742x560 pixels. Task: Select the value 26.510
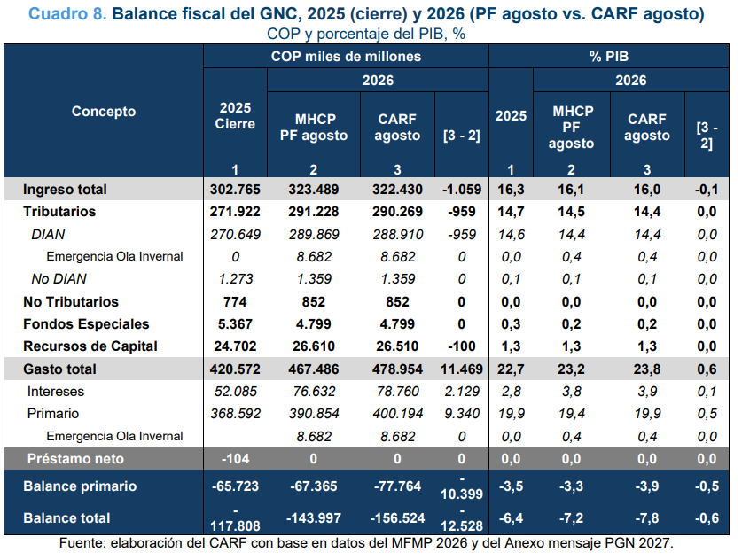coord(397,346)
